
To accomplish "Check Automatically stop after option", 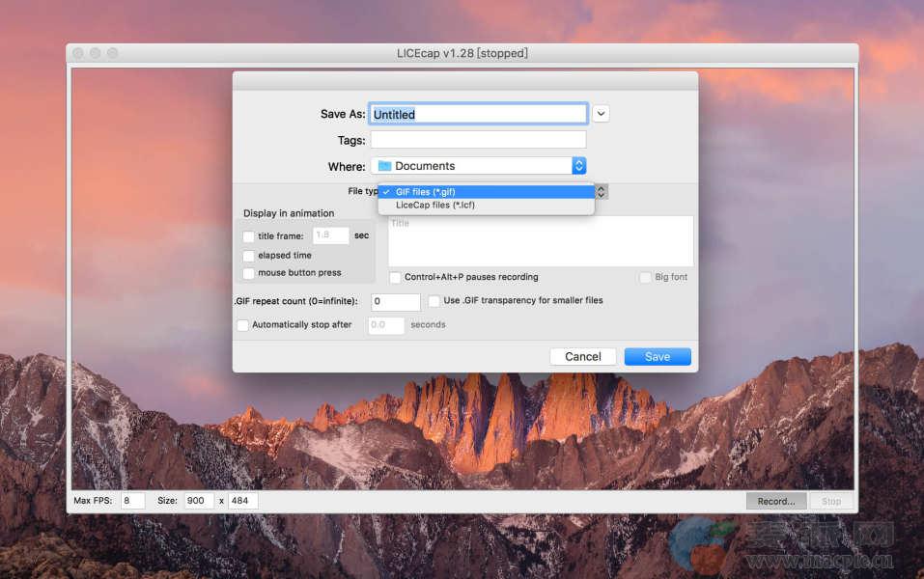I will click(243, 325).
